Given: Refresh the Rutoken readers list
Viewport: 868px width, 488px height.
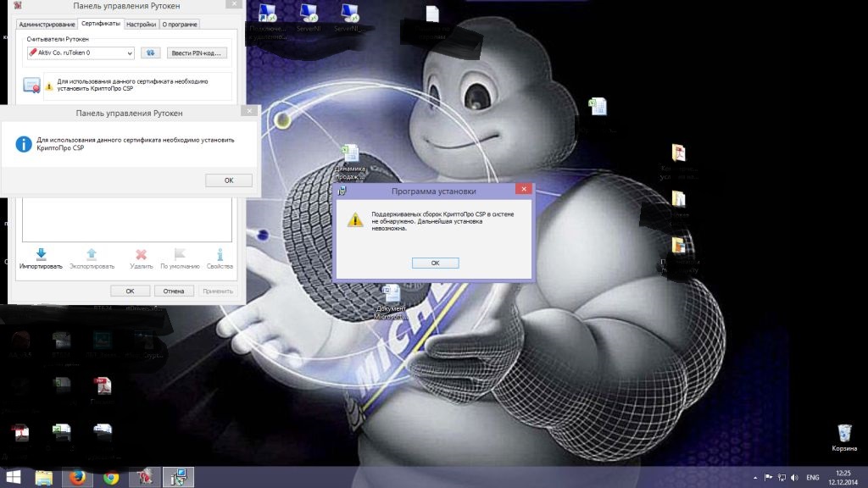Looking at the screenshot, I should [150, 53].
